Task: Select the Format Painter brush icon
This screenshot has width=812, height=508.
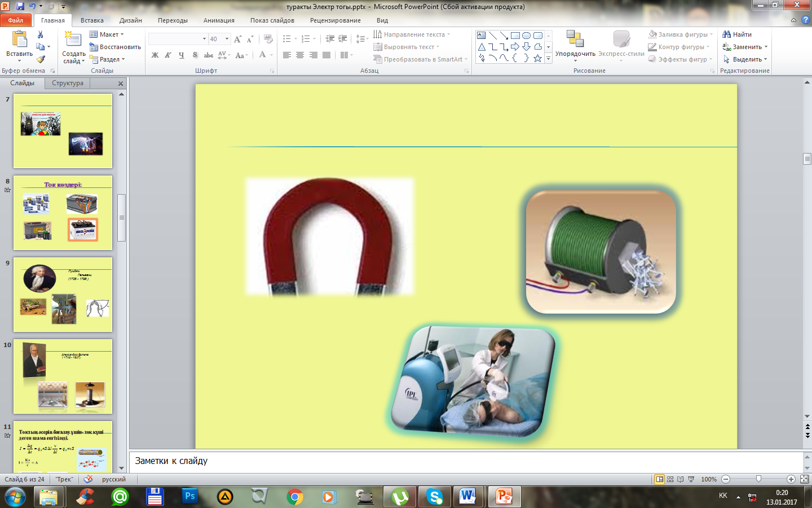Action: pos(41,59)
